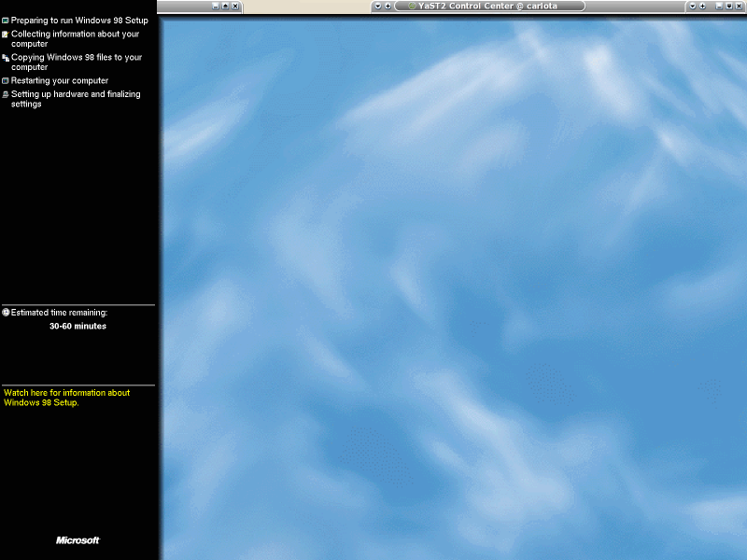Click the clock icon beside Estimated time
Viewport: 747px width, 560px height.
6,313
